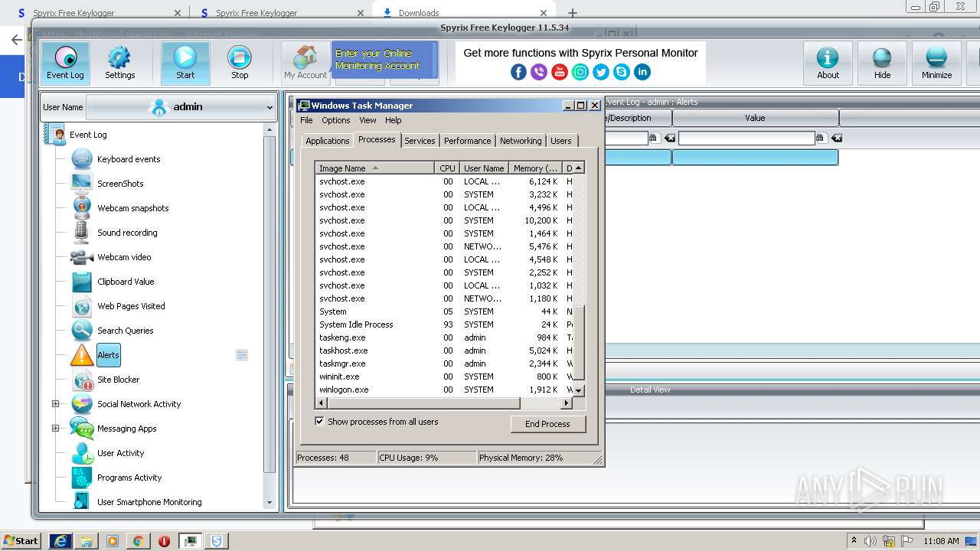Open Spyrix Twitter social icon
Screen dimensions: 980x551
[x=601, y=72]
